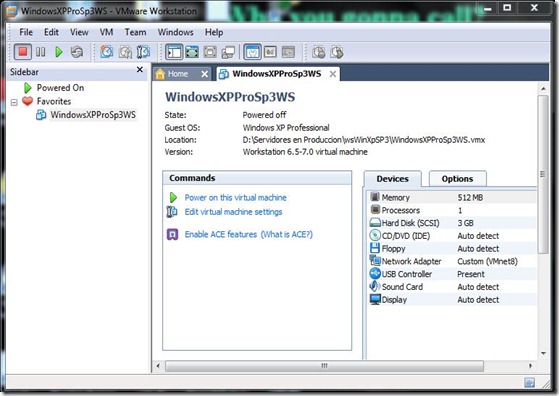The image size is (559, 396).
Task: Open the Help menu
Action: click(x=214, y=32)
